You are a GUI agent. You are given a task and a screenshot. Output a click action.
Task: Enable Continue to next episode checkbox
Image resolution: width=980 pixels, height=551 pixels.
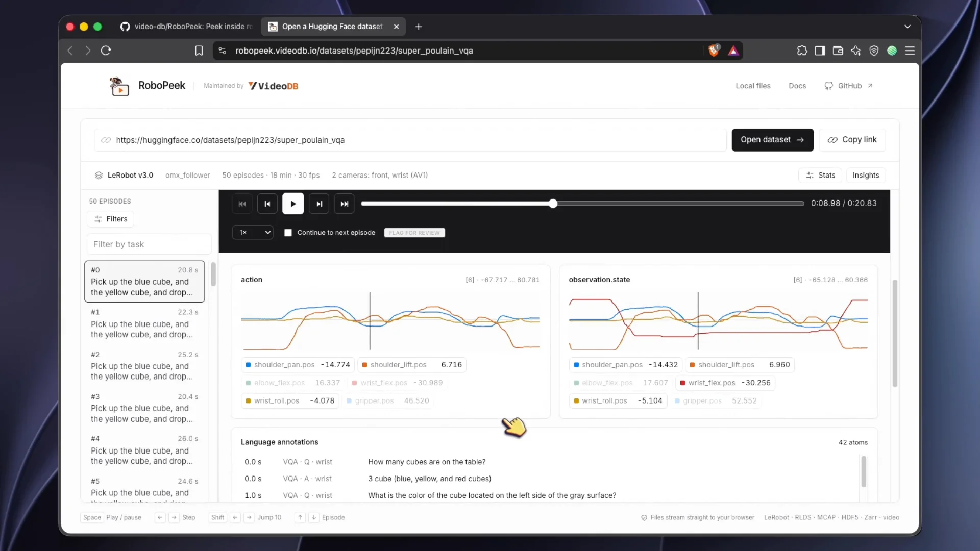click(x=288, y=233)
